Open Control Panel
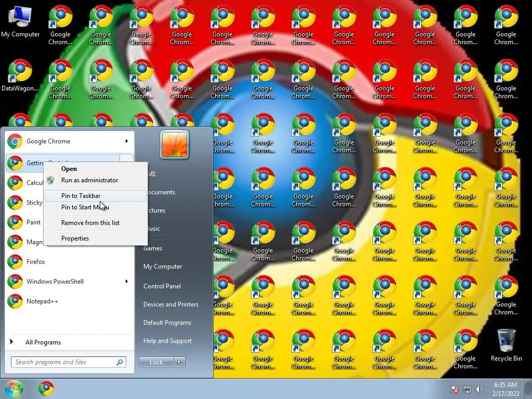532x399 pixels. click(162, 286)
